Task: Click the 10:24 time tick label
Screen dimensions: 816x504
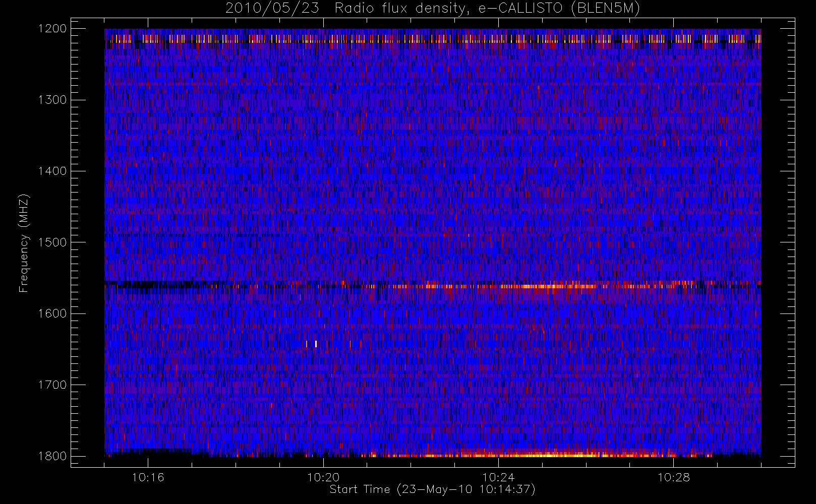Action: coord(498,477)
